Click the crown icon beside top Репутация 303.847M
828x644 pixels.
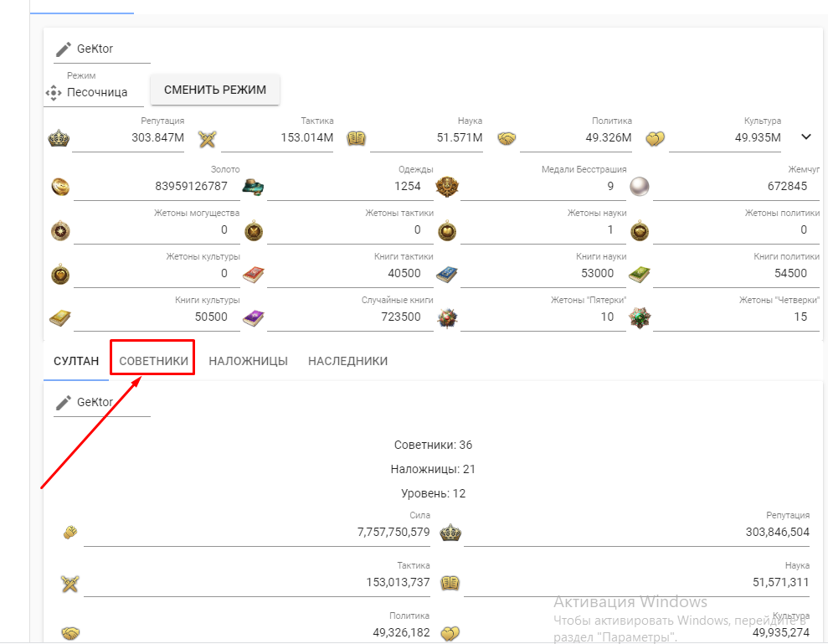(59, 138)
